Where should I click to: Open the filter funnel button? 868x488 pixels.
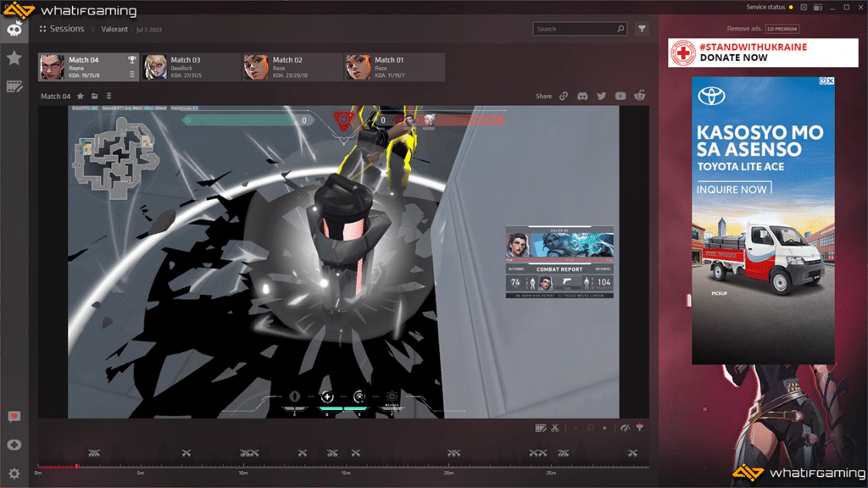point(642,29)
